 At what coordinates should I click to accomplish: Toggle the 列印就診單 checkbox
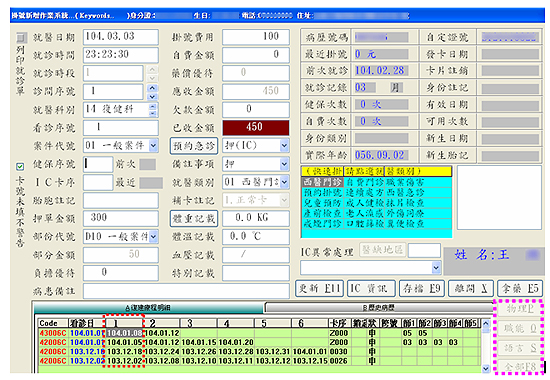pyautogui.click(x=22, y=37)
